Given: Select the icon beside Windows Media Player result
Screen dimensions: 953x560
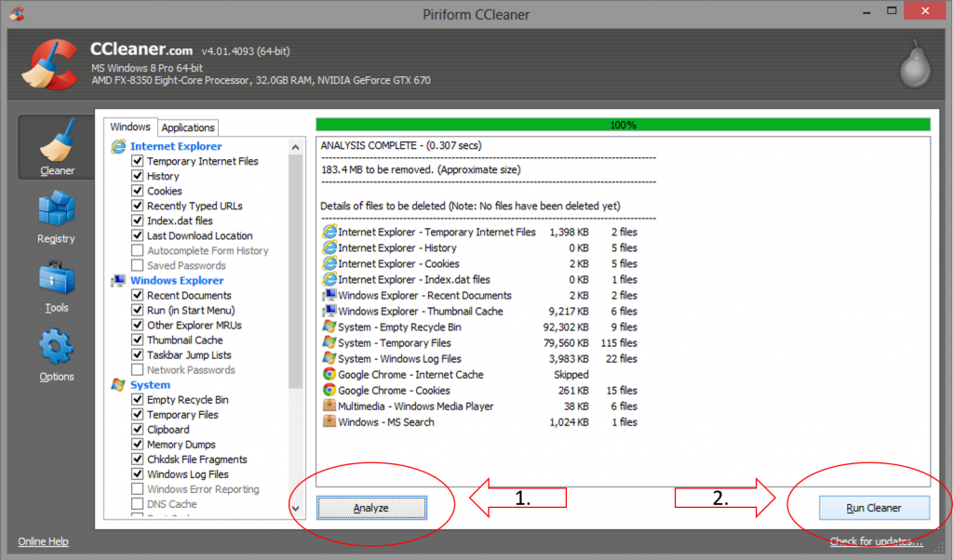Looking at the screenshot, I should point(329,406).
